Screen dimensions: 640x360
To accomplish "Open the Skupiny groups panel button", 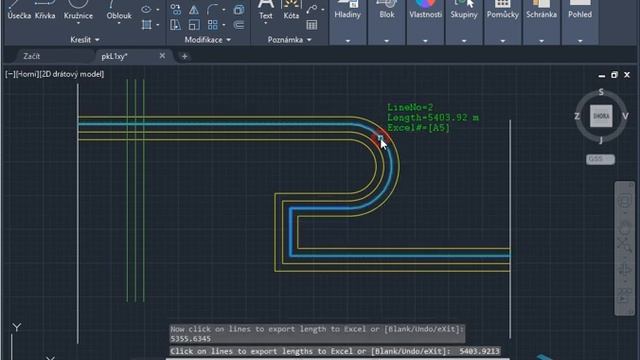I will pos(464,10).
